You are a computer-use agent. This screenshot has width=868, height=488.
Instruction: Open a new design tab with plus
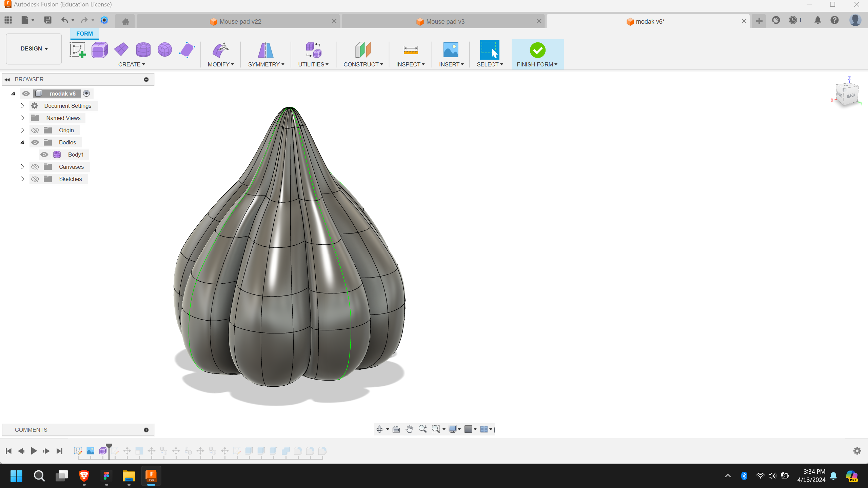(759, 21)
